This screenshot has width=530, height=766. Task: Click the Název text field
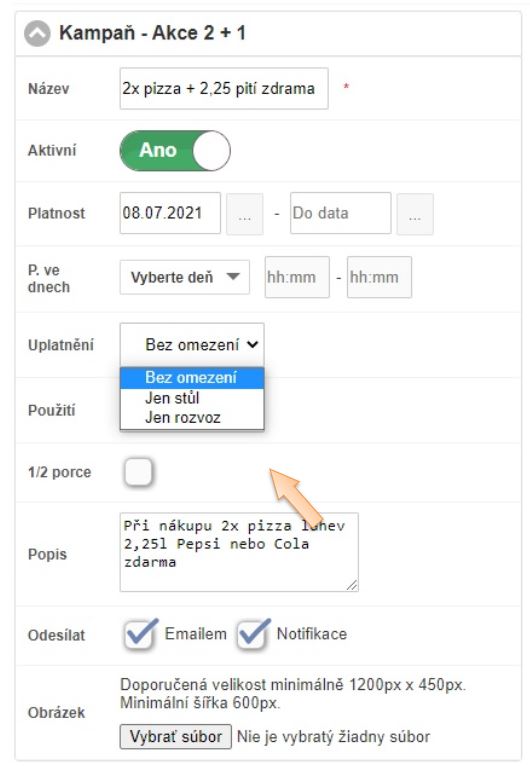[224, 88]
